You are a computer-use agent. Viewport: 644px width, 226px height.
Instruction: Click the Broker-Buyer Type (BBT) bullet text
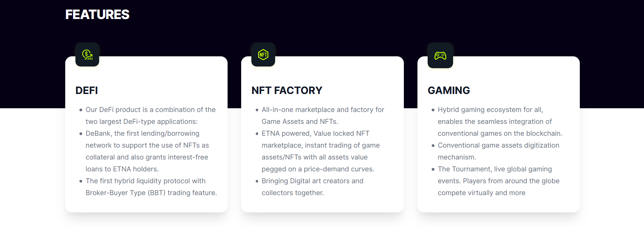coord(151,187)
